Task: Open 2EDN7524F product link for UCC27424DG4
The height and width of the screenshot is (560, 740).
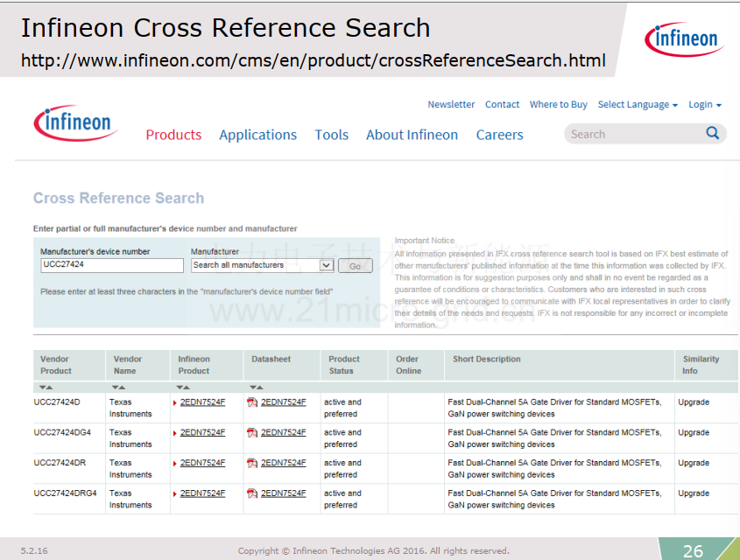Action: 202,432
